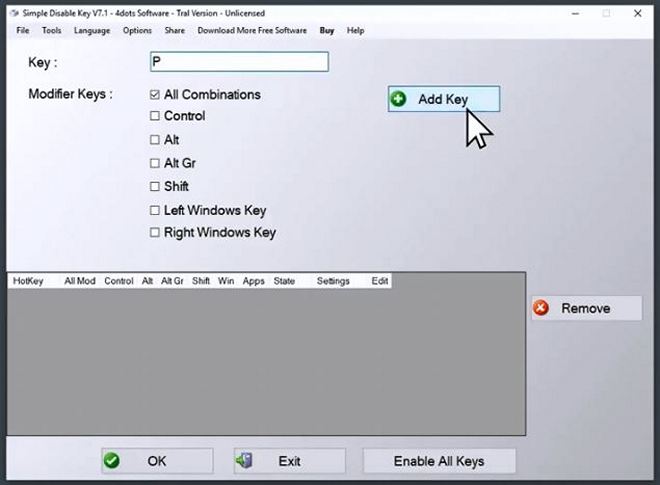Screen dimensions: 660x485
Task: Click the Exit button
Action: (290, 461)
